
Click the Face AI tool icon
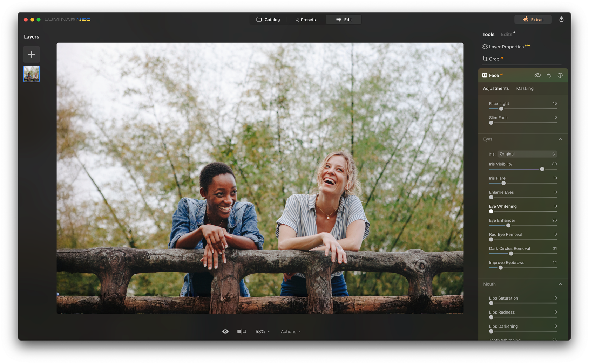click(x=485, y=75)
